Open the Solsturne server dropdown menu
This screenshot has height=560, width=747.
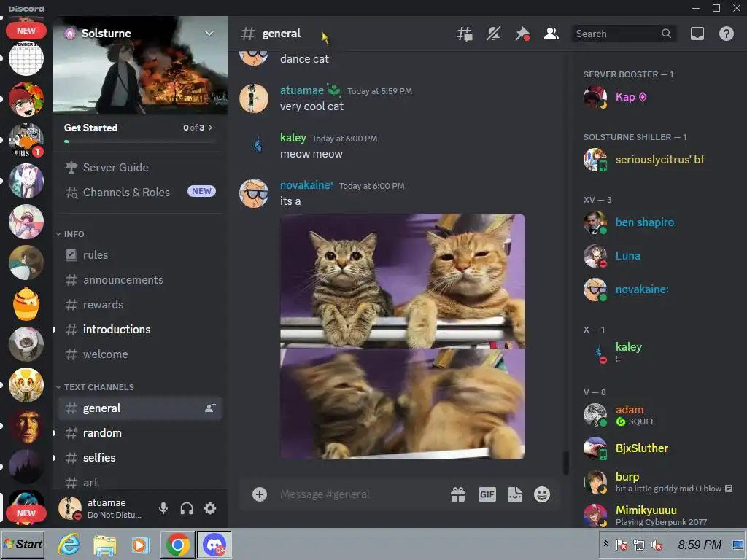click(209, 34)
